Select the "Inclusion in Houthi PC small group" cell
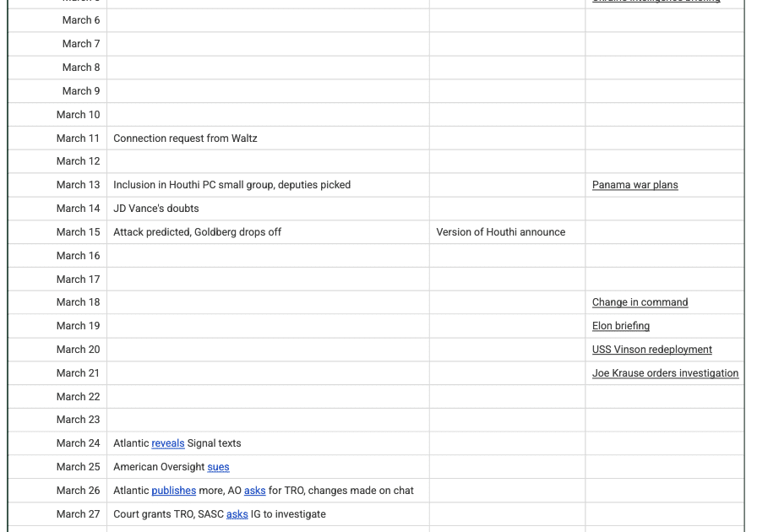 click(231, 185)
